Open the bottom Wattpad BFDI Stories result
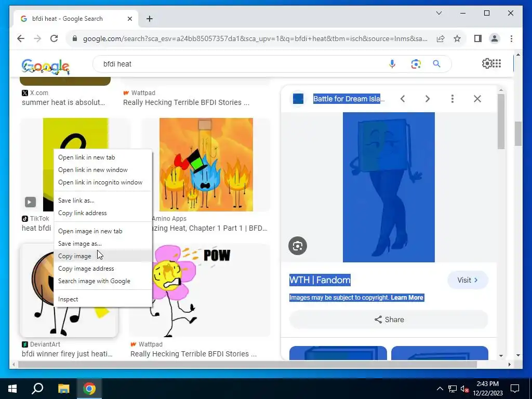Viewport: 532px width, 399px height. (193, 354)
